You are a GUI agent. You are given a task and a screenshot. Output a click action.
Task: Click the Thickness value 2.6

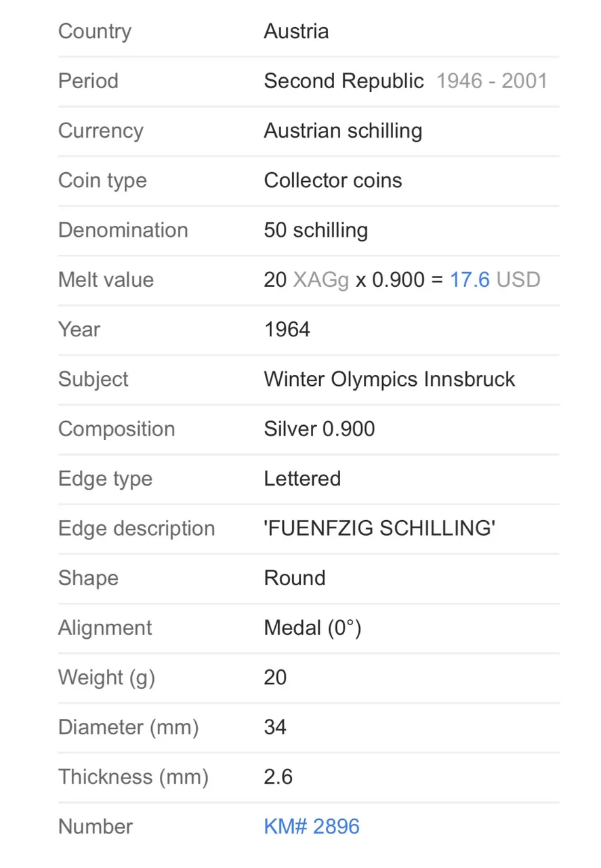tap(278, 777)
